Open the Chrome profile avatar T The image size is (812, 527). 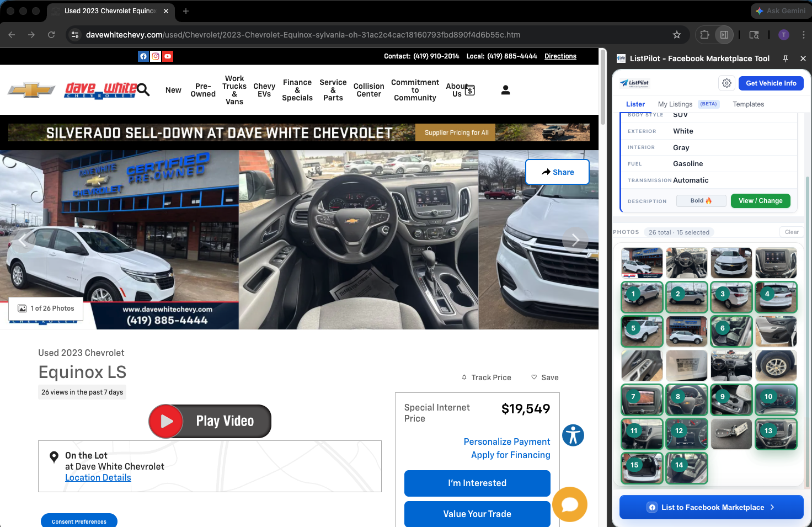click(784, 35)
